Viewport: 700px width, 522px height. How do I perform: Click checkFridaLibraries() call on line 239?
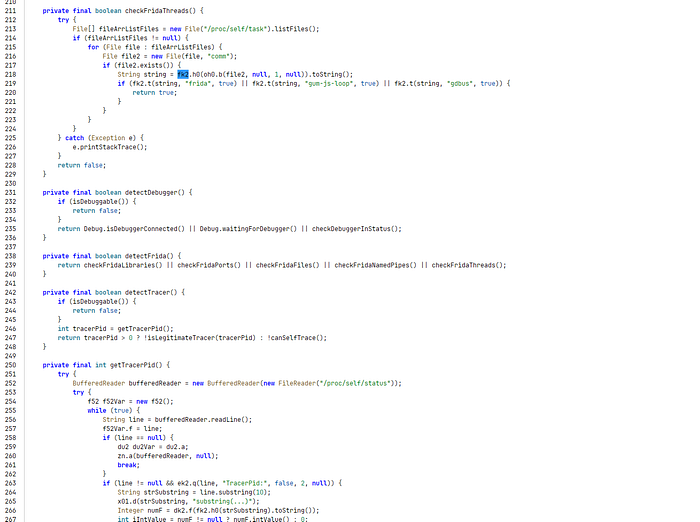click(x=123, y=265)
